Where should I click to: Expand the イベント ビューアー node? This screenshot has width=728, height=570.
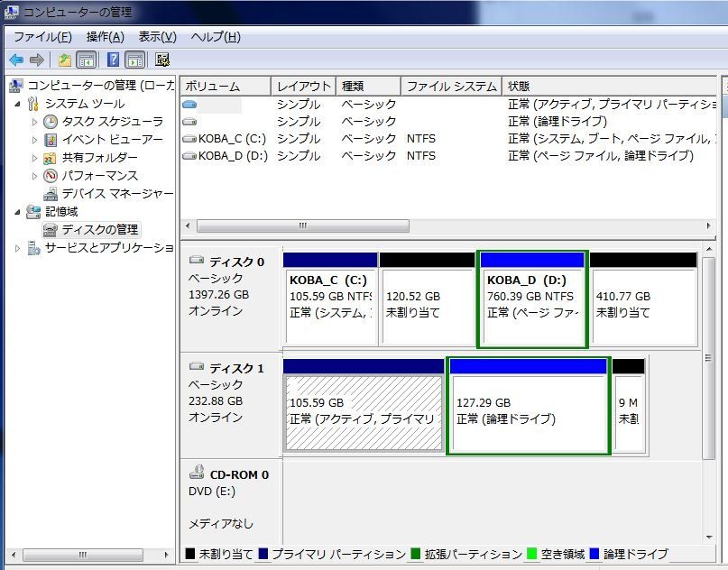(x=34, y=140)
